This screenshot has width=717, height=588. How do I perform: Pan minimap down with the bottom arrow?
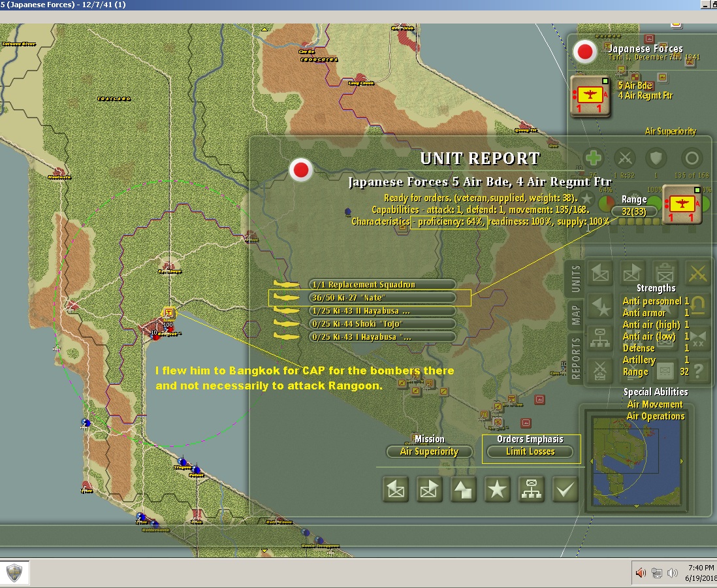pos(637,506)
